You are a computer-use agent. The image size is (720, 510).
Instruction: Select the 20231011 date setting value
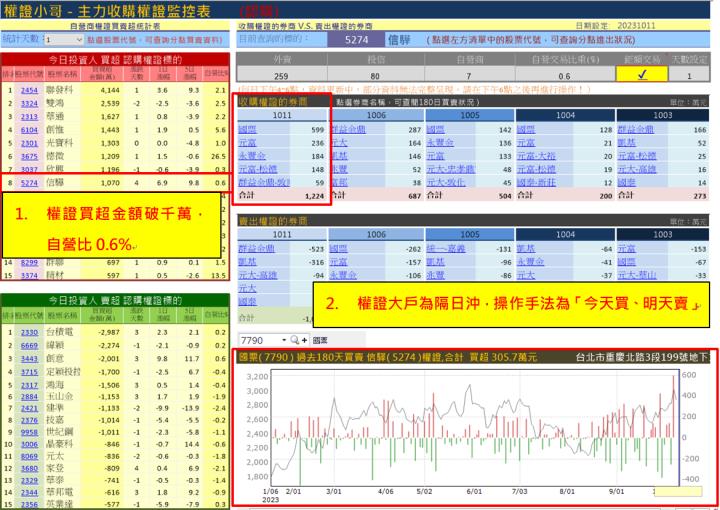click(x=636, y=26)
